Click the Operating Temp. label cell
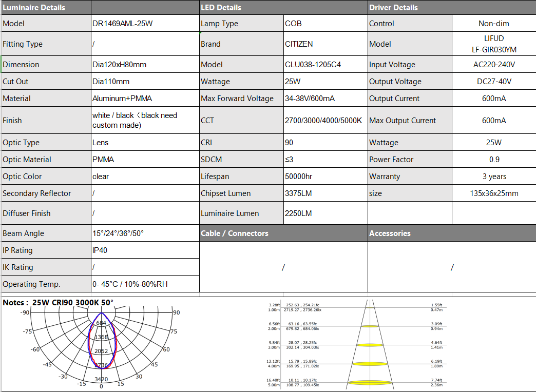 pyautogui.click(x=46, y=284)
